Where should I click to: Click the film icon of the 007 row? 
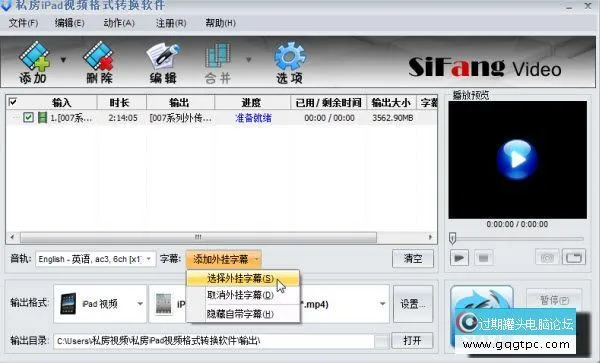click(42, 117)
